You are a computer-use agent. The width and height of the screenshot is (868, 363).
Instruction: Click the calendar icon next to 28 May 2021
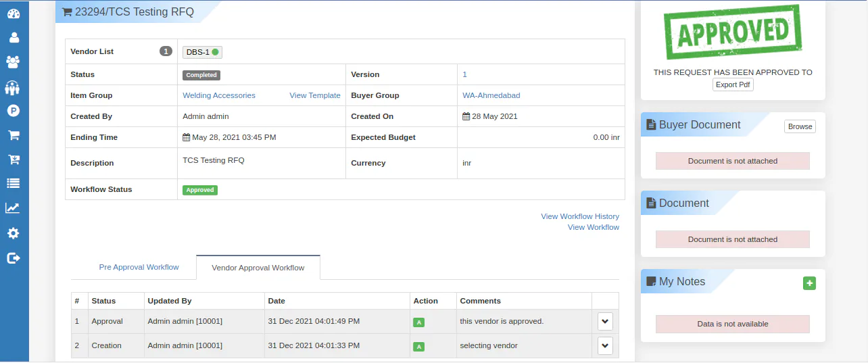tap(466, 116)
